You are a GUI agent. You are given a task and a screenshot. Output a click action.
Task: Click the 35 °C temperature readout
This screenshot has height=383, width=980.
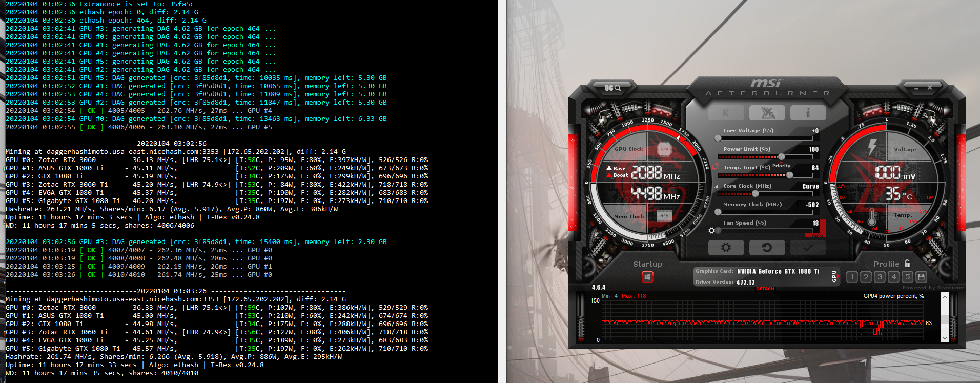pyautogui.click(x=899, y=193)
